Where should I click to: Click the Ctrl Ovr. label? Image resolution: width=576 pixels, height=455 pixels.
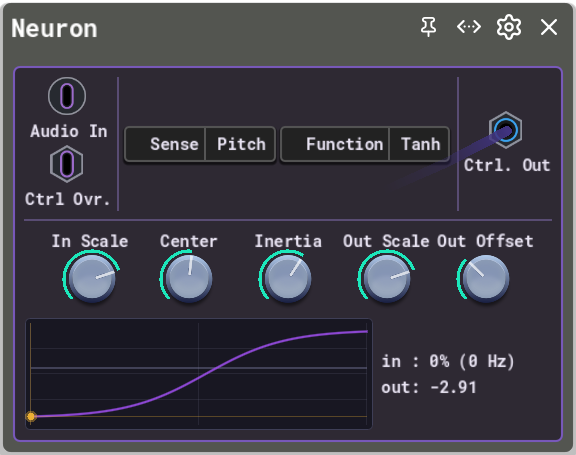pyautogui.click(x=68, y=199)
